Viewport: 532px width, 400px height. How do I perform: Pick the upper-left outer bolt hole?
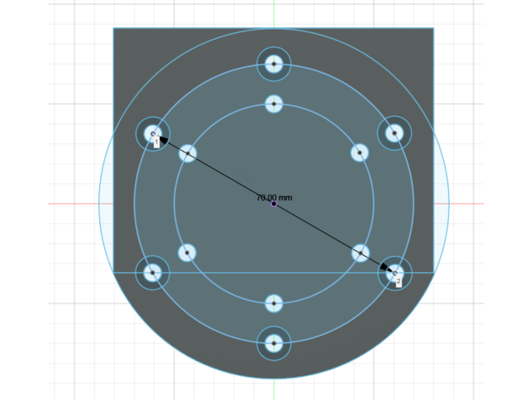(153, 133)
